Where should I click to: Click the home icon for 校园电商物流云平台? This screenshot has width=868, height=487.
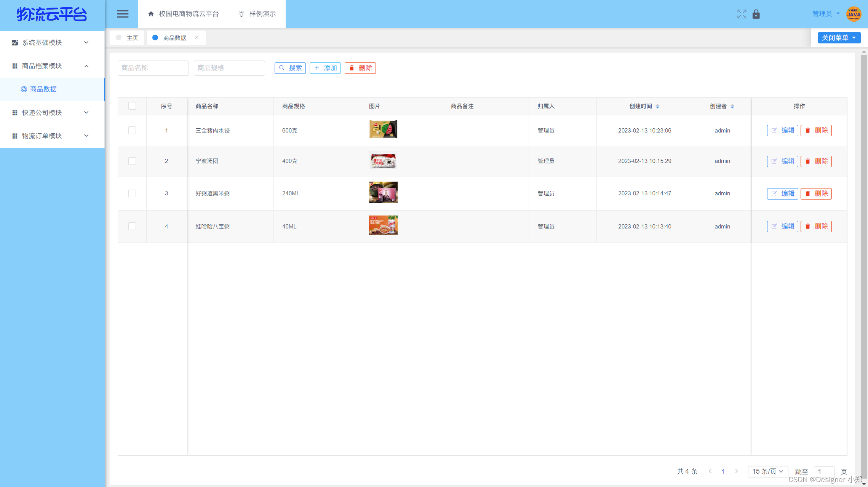coord(151,14)
